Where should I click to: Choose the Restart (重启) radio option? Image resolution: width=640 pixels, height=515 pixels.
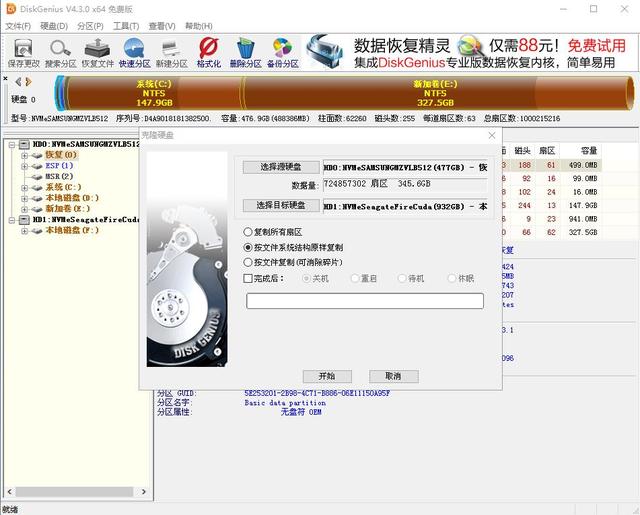pos(364,278)
